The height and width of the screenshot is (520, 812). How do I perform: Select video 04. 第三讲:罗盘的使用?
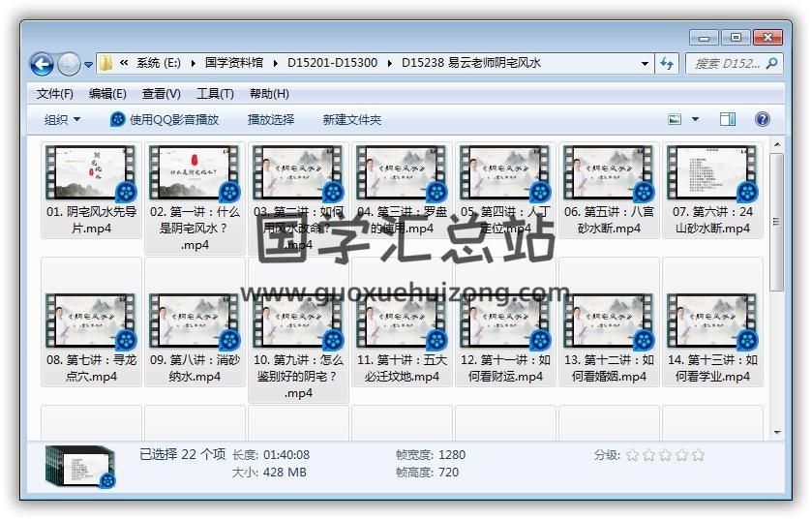[x=402, y=190]
